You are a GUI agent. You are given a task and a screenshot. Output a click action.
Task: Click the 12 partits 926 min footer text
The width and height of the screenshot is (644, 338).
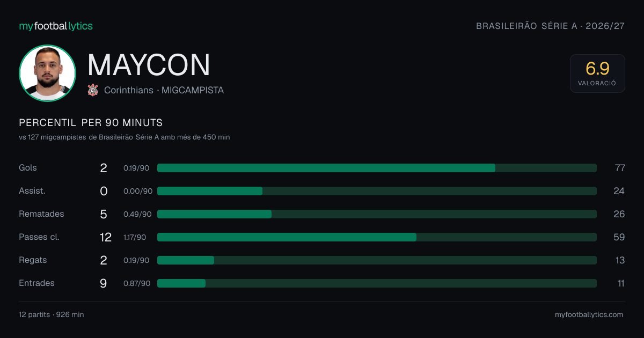coord(52,314)
